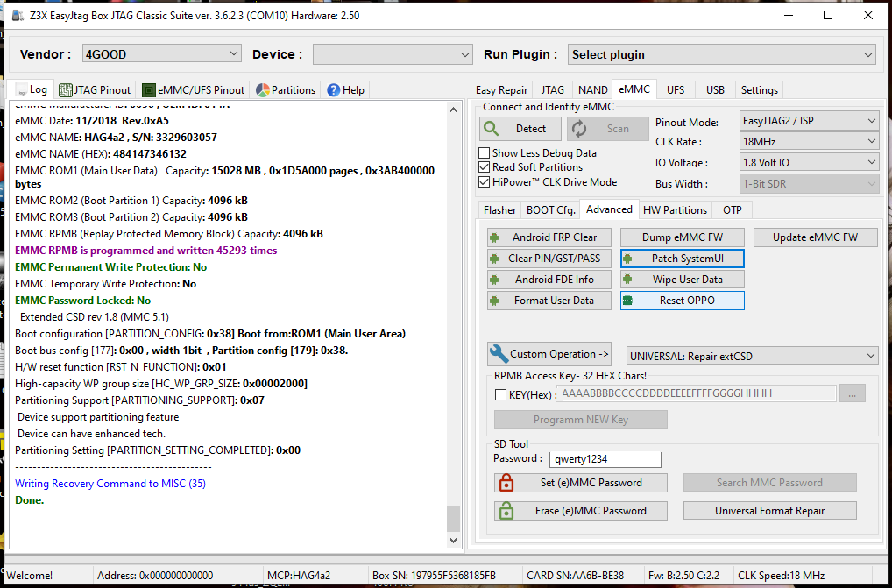The height and width of the screenshot is (588, 892).
Task: Click the RPMB KEY(Hex) input field
Action: (x=697, y=393)
